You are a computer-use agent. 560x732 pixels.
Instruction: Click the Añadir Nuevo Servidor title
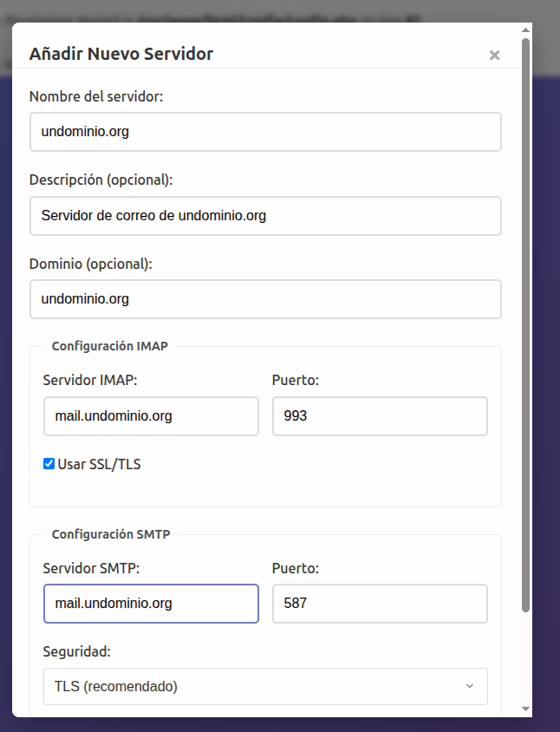click(121, 54)
